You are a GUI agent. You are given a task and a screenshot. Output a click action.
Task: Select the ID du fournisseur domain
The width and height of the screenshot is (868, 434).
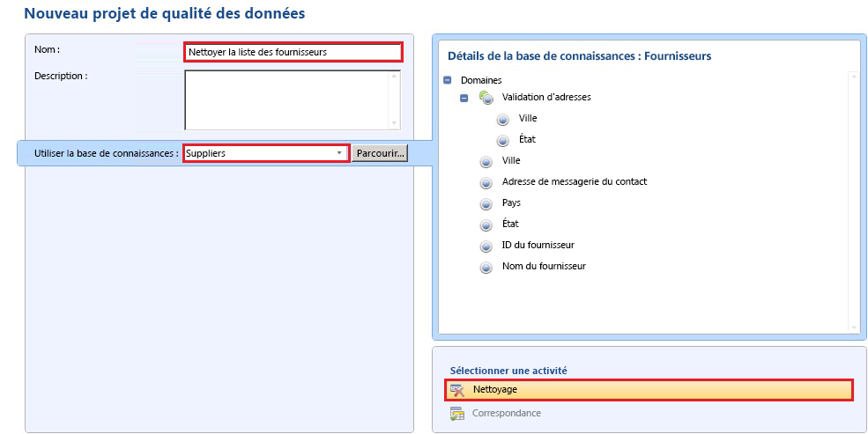(538, 245)
